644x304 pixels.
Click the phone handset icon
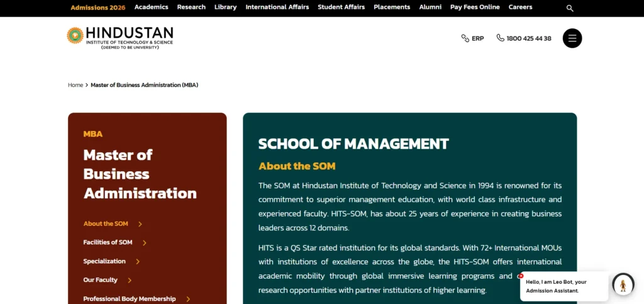(x=500, y=38)
